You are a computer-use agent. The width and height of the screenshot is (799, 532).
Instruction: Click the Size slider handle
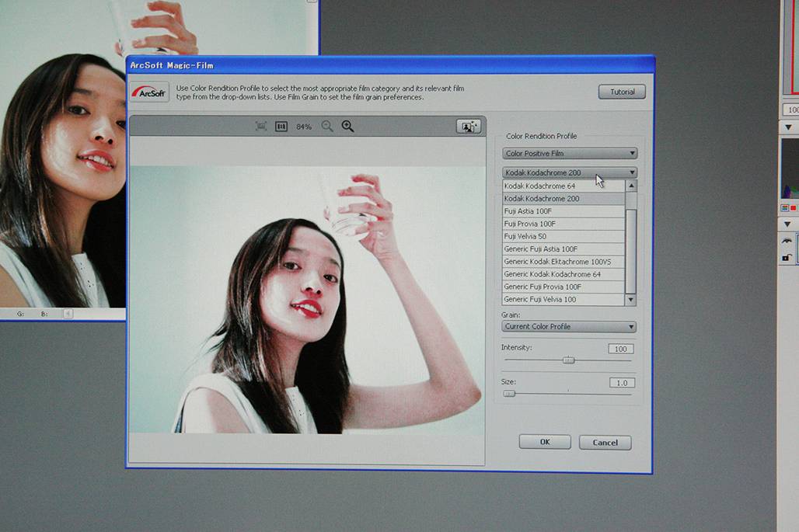(x=509, y=394)
